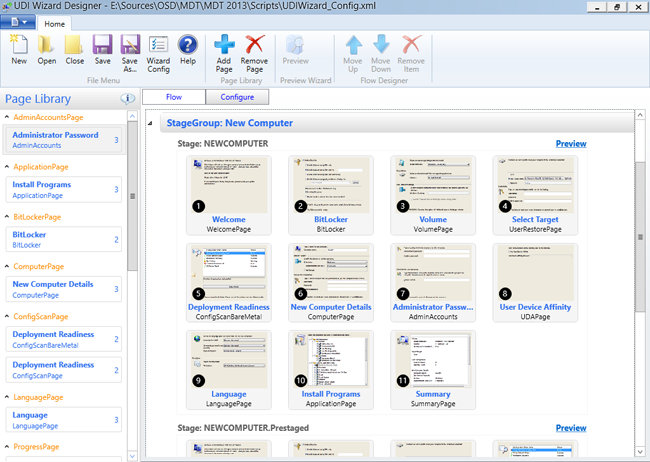
Task: Collapse the BitLockerPage group
Action: (5, 217)
